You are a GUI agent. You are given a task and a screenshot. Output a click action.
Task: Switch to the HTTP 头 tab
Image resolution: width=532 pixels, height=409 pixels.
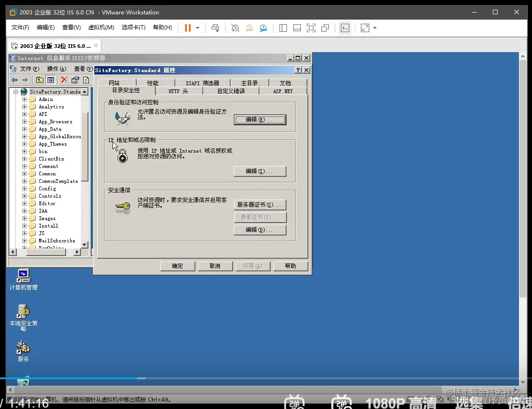coord(179,91)
